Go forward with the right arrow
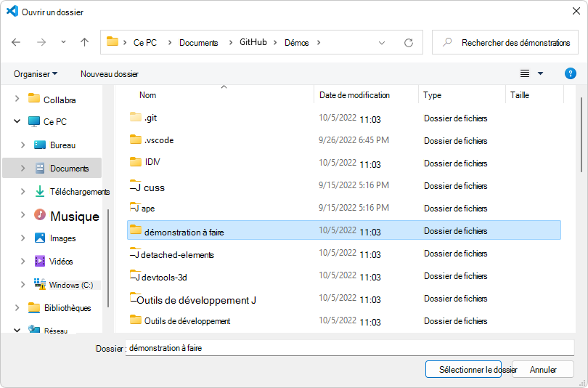Image resolution: width=588 pixels, height=388 pixels. point(41,42)
